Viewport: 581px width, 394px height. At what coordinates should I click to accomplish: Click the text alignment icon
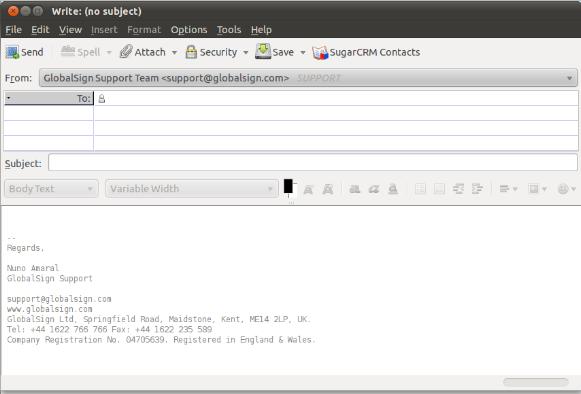(504, 189)
